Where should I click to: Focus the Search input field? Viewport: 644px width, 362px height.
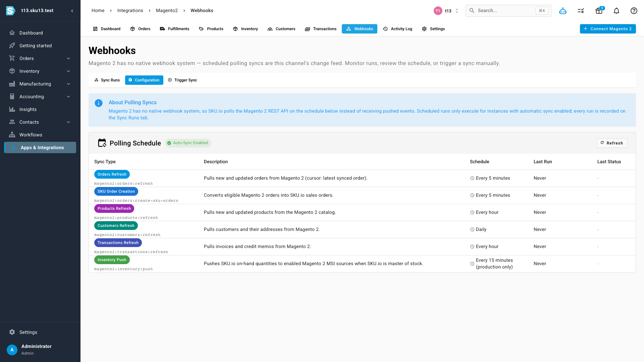point(508,11)
